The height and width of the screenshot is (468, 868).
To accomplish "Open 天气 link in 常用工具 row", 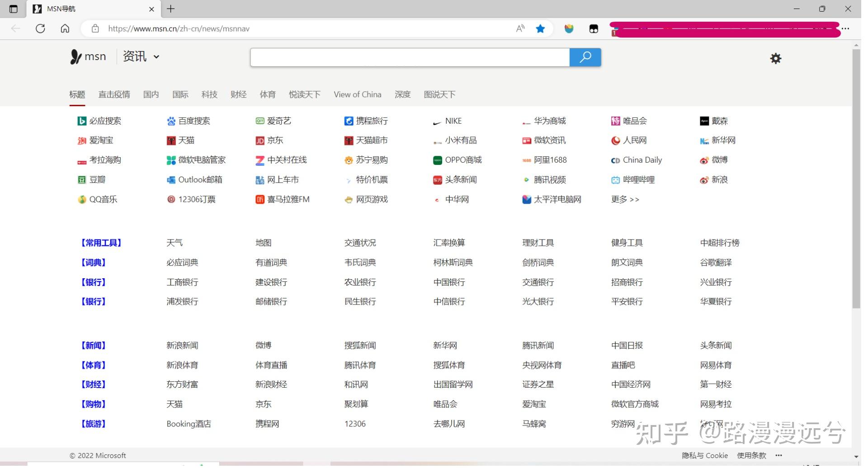I will click(176, 244).
